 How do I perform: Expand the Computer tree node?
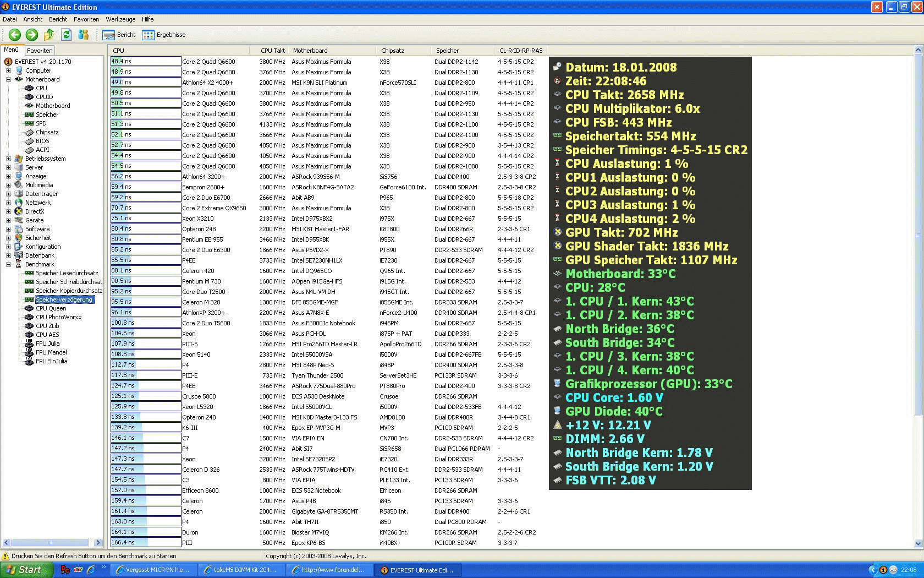8,70
